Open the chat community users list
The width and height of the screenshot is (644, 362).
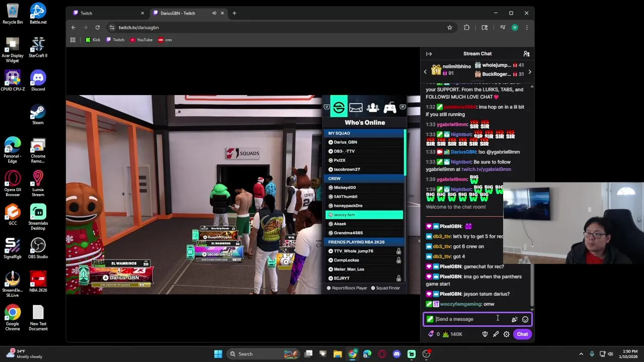tap(526, 54)
